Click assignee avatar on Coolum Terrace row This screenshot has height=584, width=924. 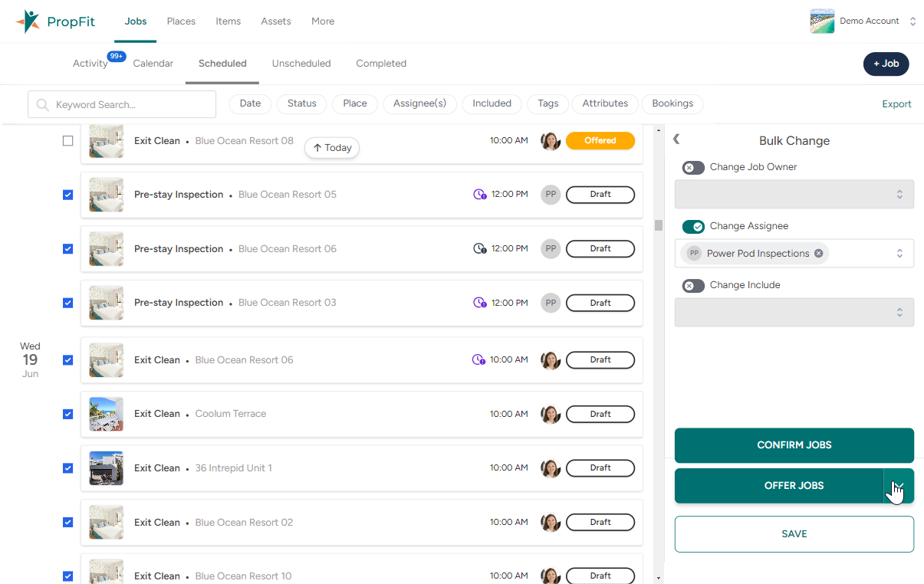point(551,414)
